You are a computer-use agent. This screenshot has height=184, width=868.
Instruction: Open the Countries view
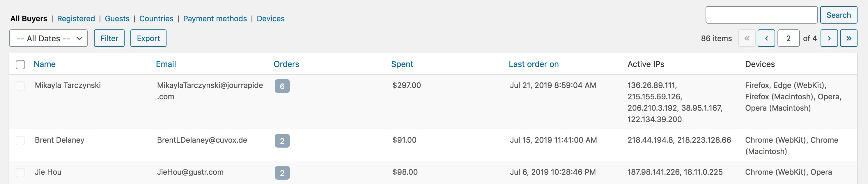point(156,19)
